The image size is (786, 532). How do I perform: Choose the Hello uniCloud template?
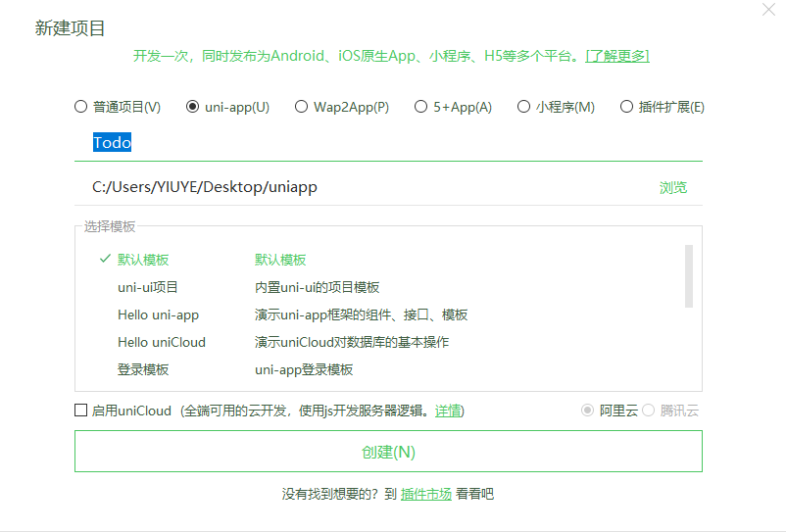coord(162,342)
